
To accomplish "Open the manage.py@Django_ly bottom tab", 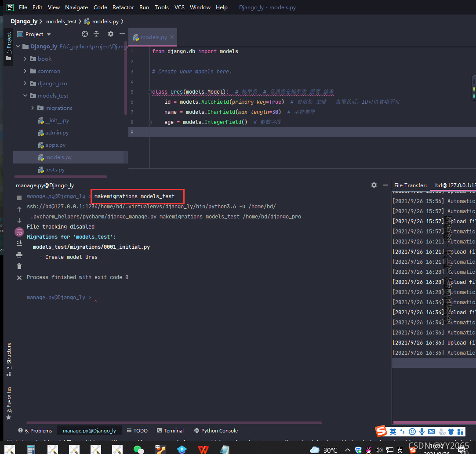I will tap(89, 431).
